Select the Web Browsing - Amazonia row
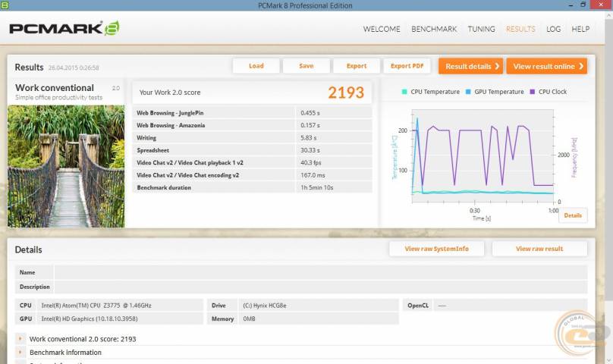Viewport: 613px width, 364px height. tap(252, 125)
